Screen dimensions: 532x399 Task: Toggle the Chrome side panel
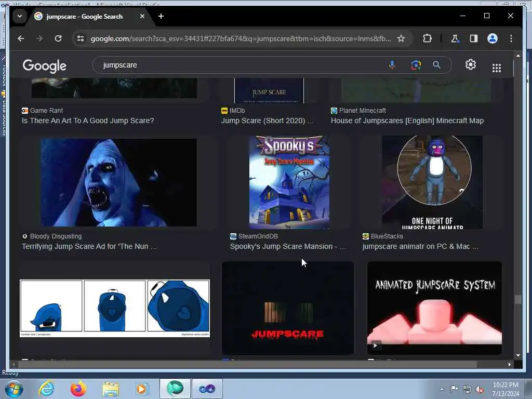point(474,38)
